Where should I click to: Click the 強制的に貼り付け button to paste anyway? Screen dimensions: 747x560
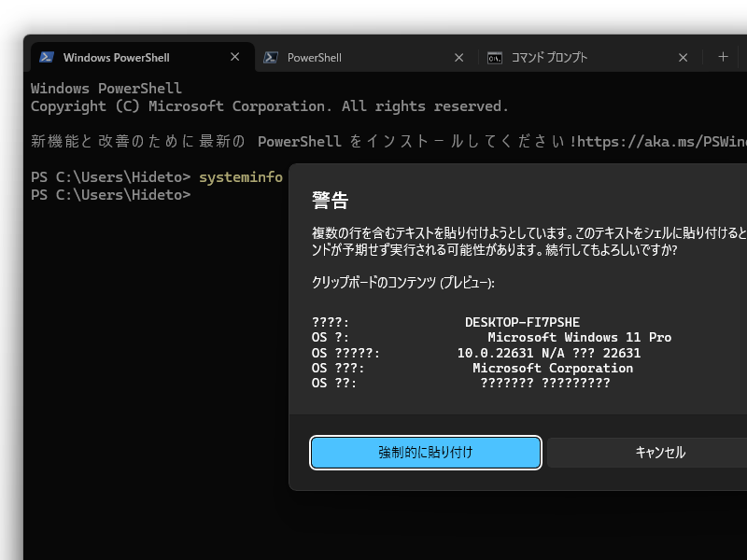(x=425, y=452)
